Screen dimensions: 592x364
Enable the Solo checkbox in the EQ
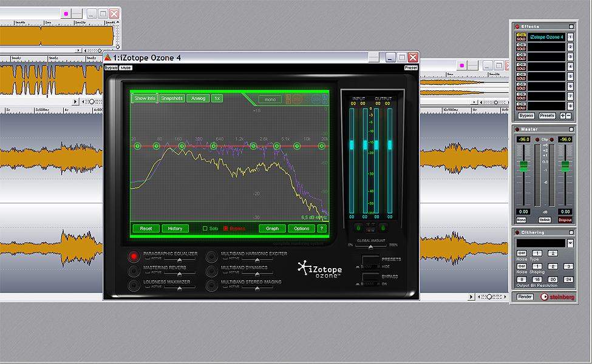pos(205,229)
